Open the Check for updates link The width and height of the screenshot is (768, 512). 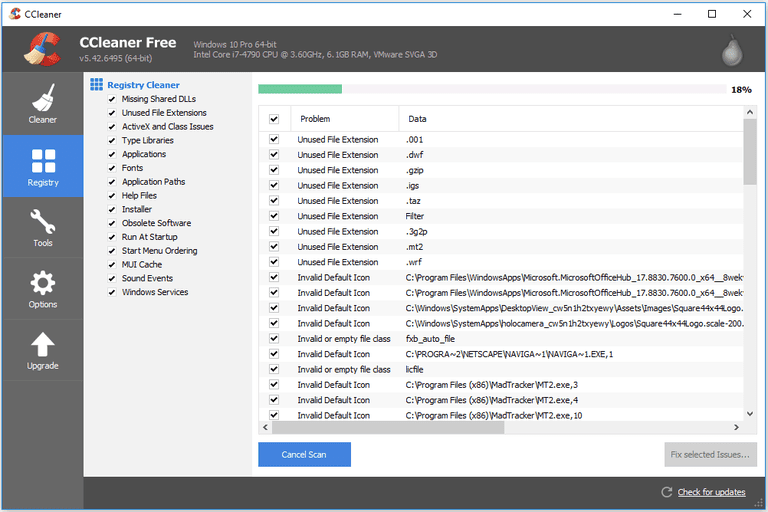click(x=711, y=492)
